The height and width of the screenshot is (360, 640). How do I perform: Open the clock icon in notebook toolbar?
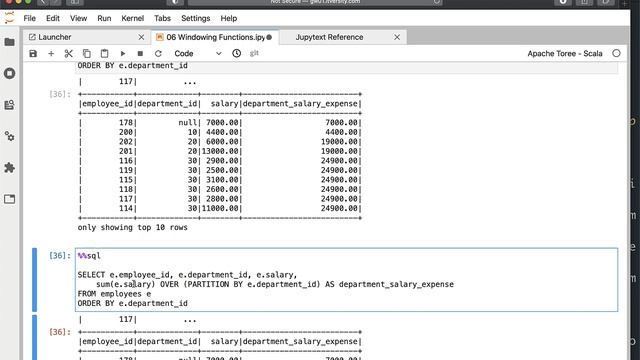click(x=236, y=53)
